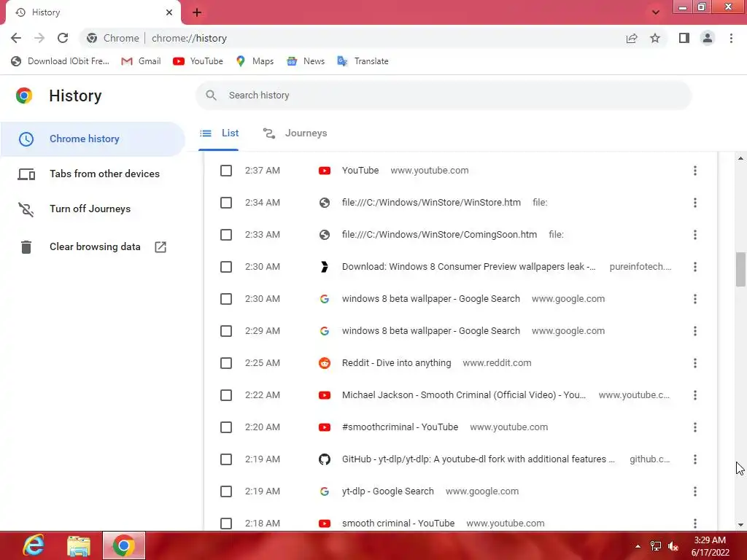Open Reddit - Dive into anything link
This screenshot has height=560, width=747.
(396, 363)
